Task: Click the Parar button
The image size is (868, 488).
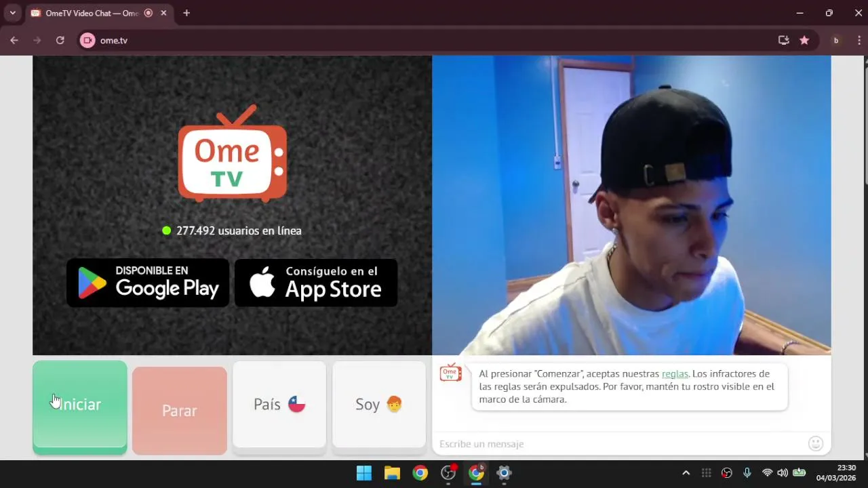Action: pyautogui.click(x=180, y=410)
